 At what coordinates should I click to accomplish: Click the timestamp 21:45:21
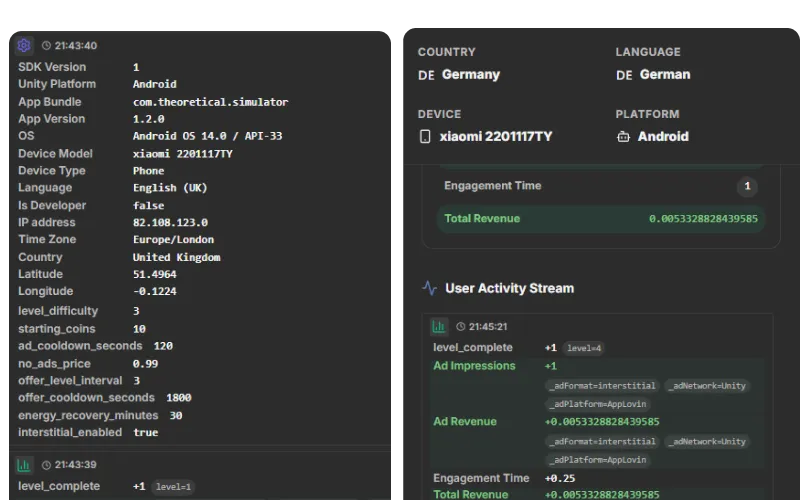point(488,327)
